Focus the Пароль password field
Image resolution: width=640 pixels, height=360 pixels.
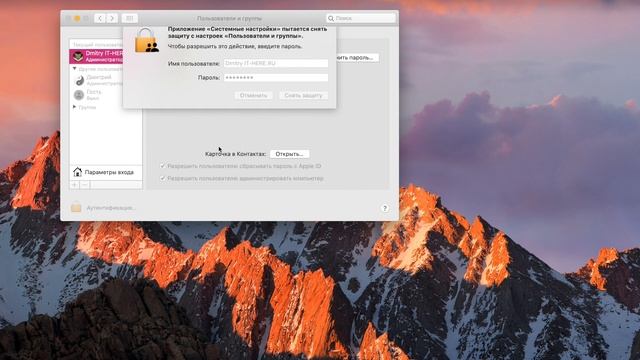tap(276, 78)
